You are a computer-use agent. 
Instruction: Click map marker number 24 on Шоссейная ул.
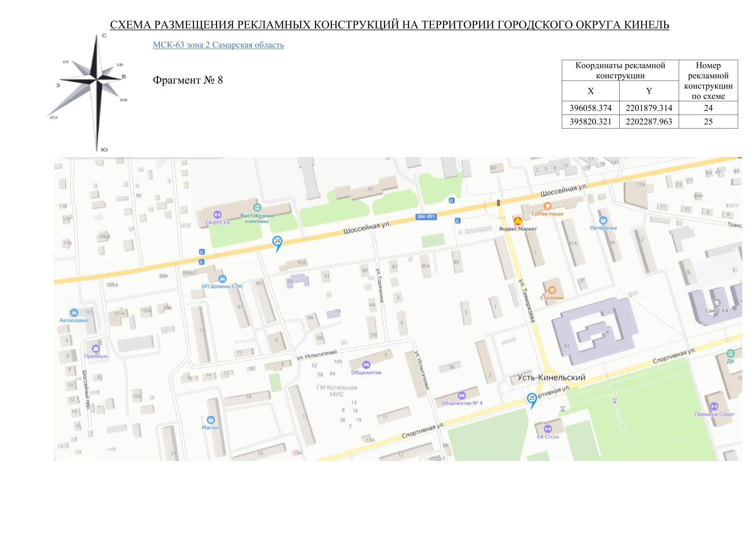(x=277, y=242)
